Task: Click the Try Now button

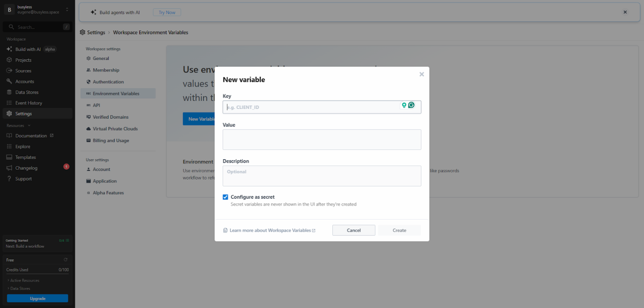Action: coord(167,13)
